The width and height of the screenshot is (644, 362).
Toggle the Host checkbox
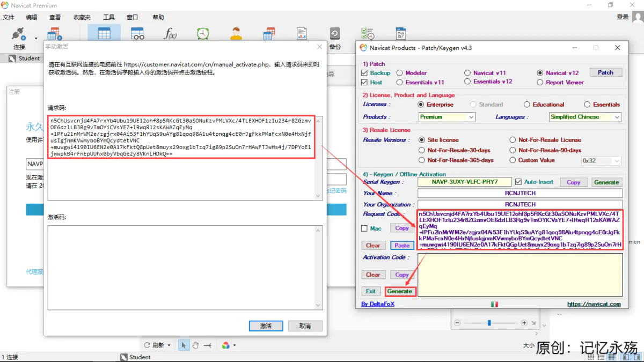364,83
